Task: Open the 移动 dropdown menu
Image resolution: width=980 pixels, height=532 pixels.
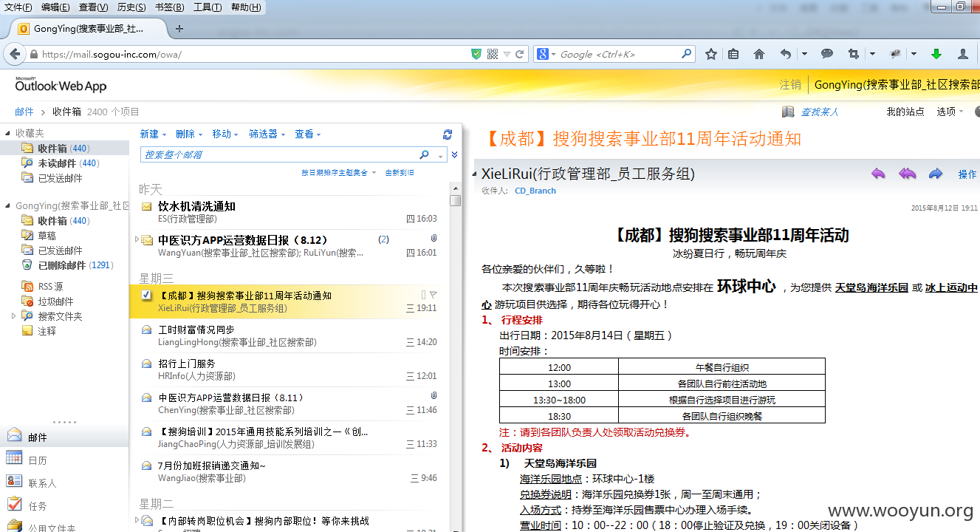Action: point(225,134)
